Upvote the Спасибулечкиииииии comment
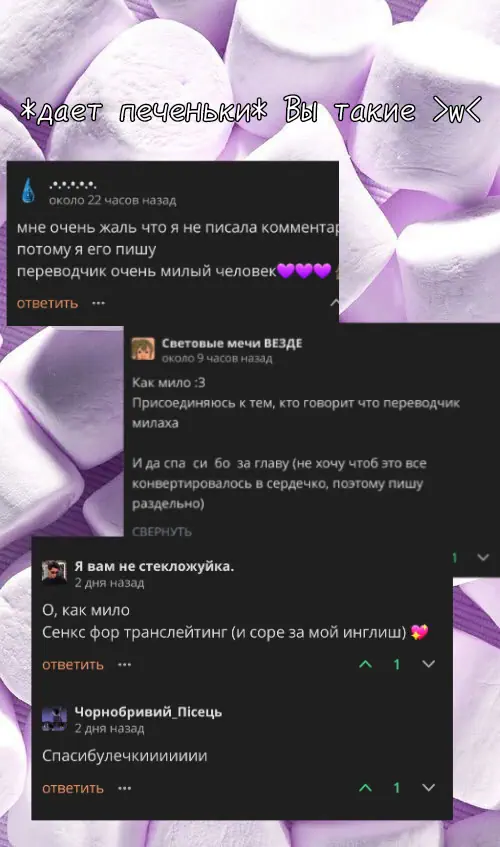The image size is (500, 847). pyautogui.click(x=366, y=788)
